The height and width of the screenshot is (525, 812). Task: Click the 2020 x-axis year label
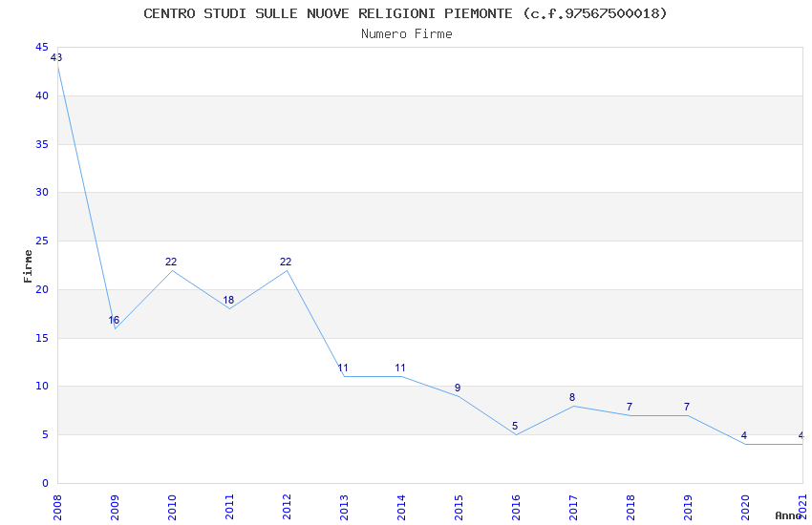tap(745, 507)
